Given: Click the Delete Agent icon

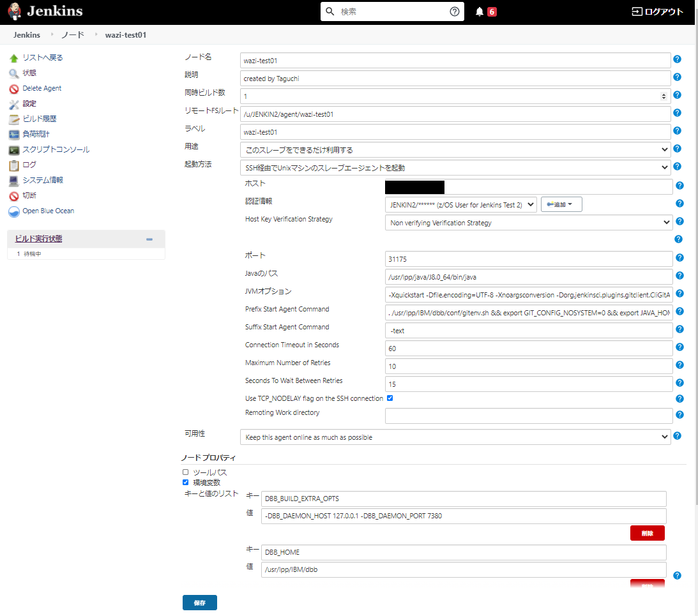Looking at the screenshot, I should click(14, 89).
